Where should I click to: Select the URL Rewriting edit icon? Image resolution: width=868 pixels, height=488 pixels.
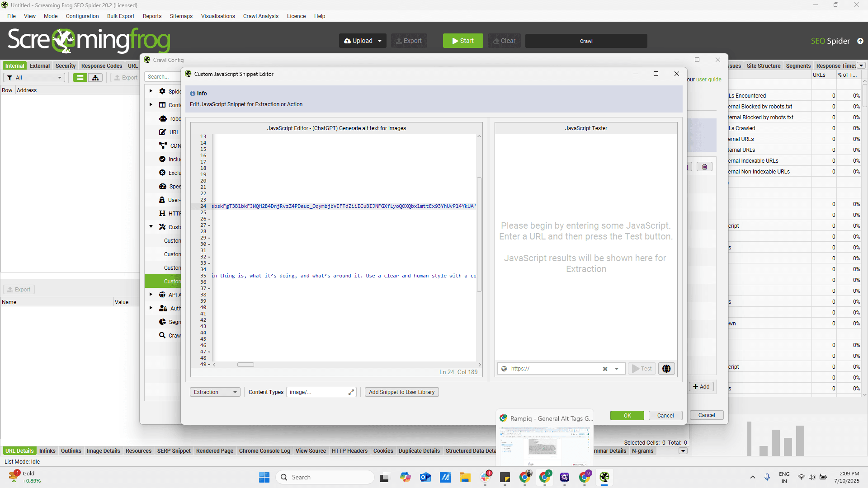pyautogui.click(x=163, y=132)
